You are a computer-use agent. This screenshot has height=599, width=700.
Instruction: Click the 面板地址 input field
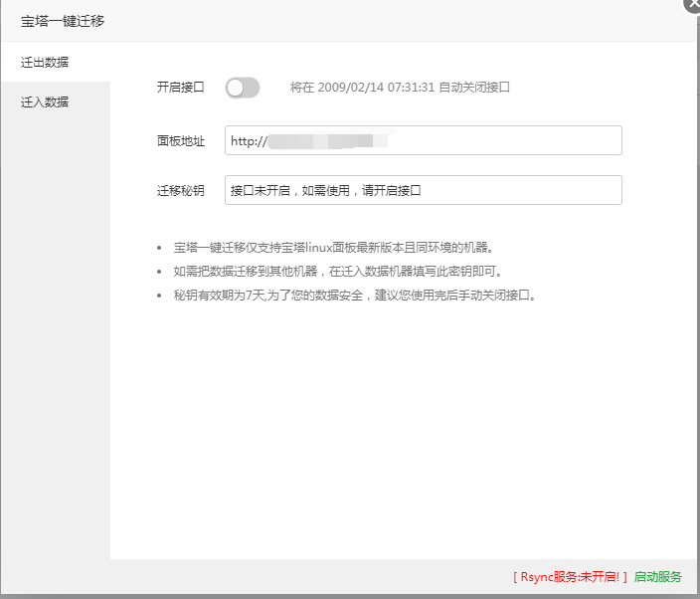click(424, 140)
